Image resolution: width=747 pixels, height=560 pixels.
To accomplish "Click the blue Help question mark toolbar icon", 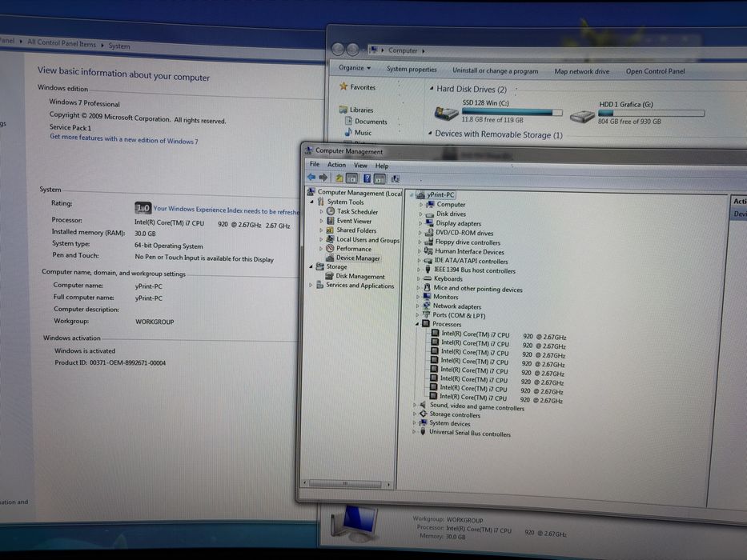I will [x=367, y=178].
